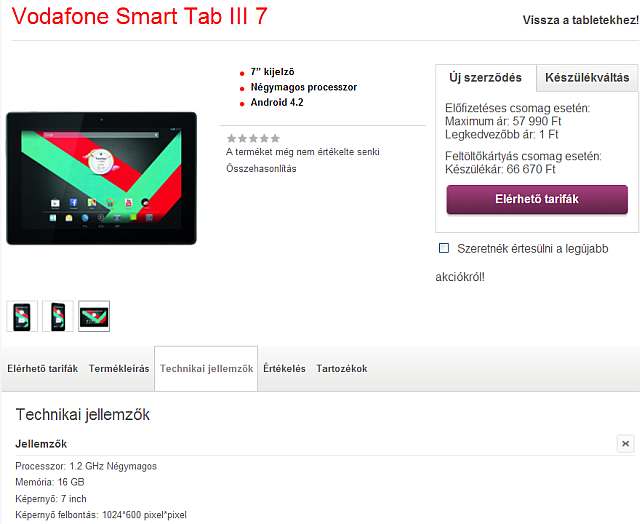Switch to the Új szerződés tab
The image size is (640, 524).
click(x=485, y=78)
